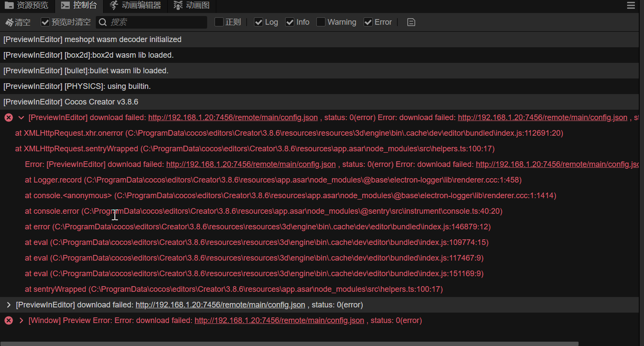Select the '[PHYSICS]: using builtin.' log line
Screen dimensions: 644x346
(319, 86)
